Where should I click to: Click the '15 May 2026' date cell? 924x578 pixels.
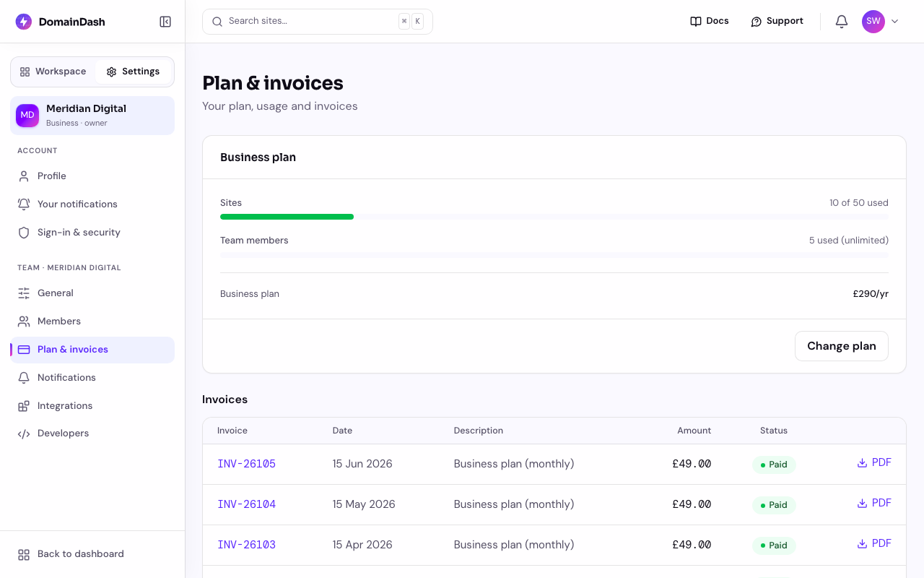pos(364,504)
